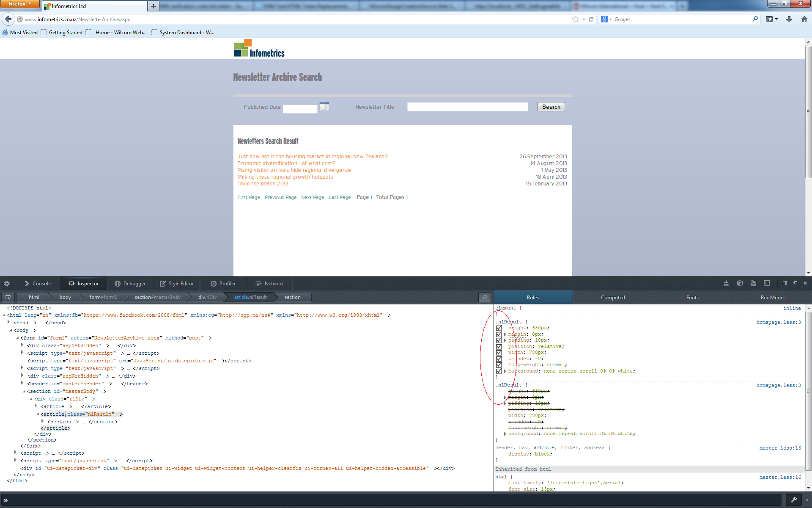The width and height of the screenshot is (812, 508).
Task: Switch to the Computed sidebar tab
Action: click(613, 298)
